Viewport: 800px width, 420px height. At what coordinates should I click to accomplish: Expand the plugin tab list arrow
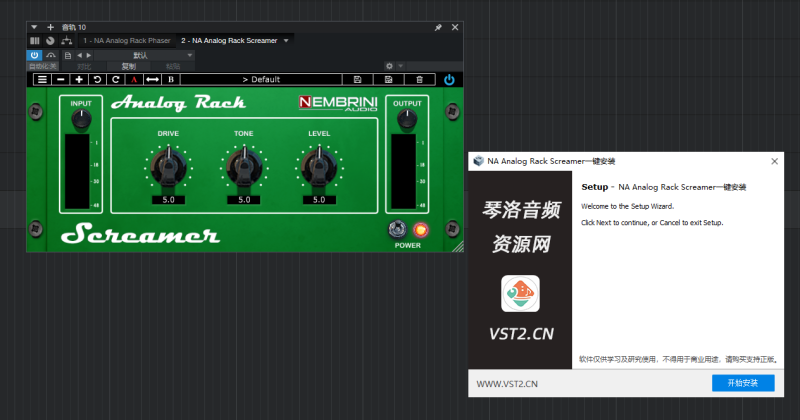[x=286, y=41]
